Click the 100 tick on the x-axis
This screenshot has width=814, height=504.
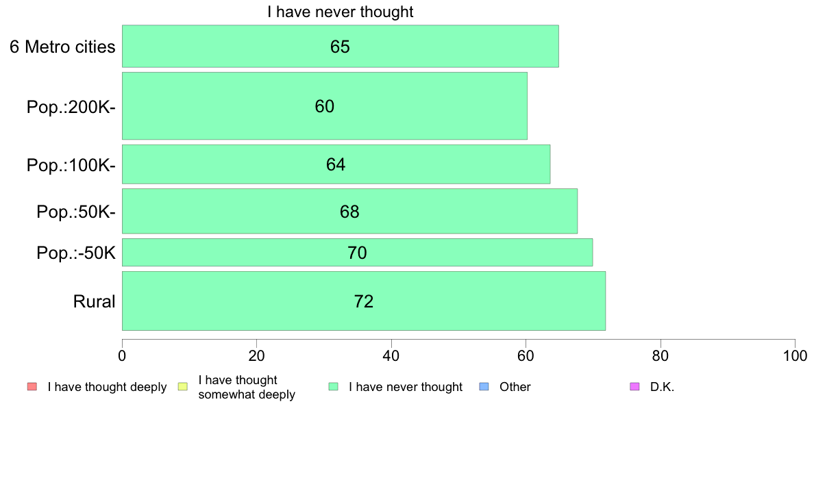[795, 355]
